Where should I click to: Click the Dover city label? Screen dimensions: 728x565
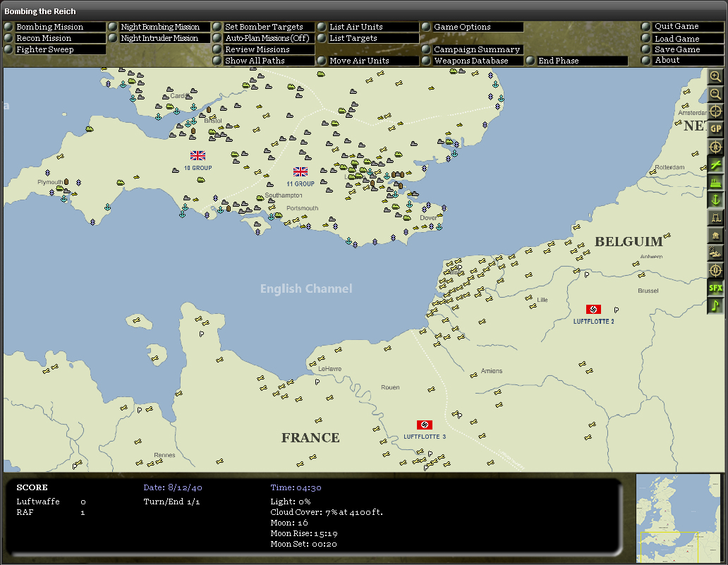[x=428, y=218]
